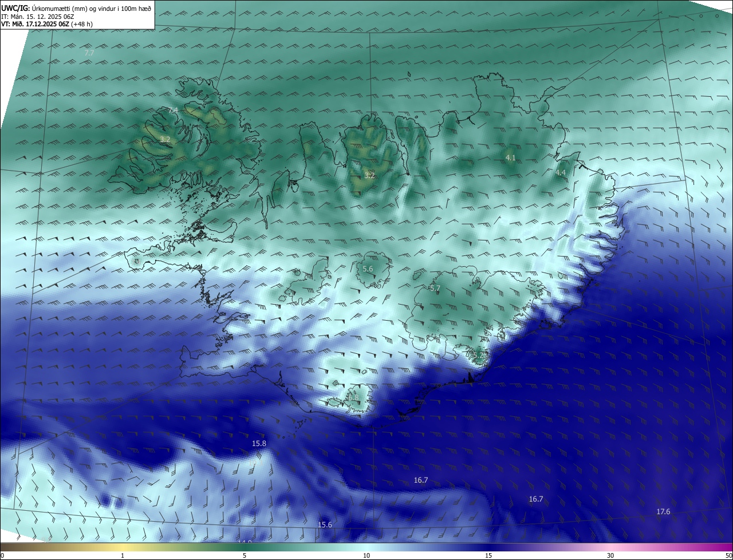Click the '0' tick on the colour scale

click(2, 555)
